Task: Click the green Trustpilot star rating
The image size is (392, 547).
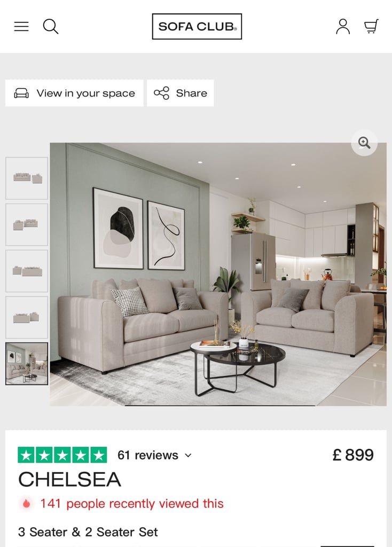Action: (62, 455)
